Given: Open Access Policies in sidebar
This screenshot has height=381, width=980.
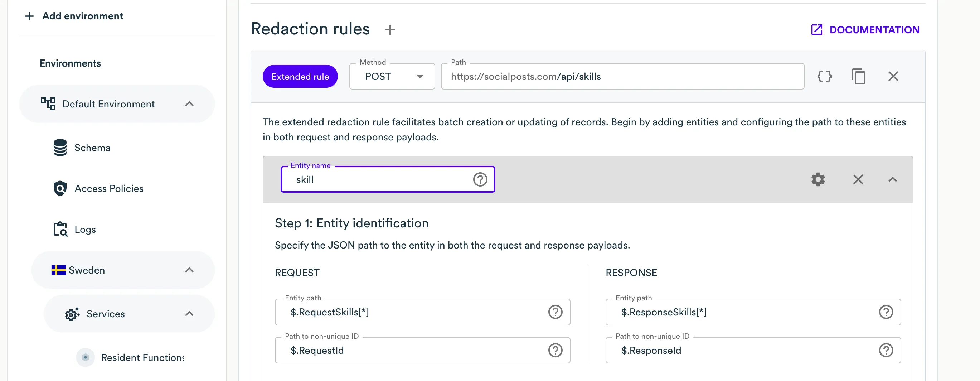Looking at the screenshot, I should click(109, 188).
